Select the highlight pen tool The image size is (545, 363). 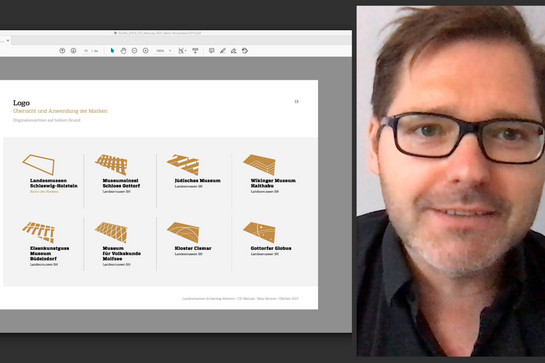point(222,51)
